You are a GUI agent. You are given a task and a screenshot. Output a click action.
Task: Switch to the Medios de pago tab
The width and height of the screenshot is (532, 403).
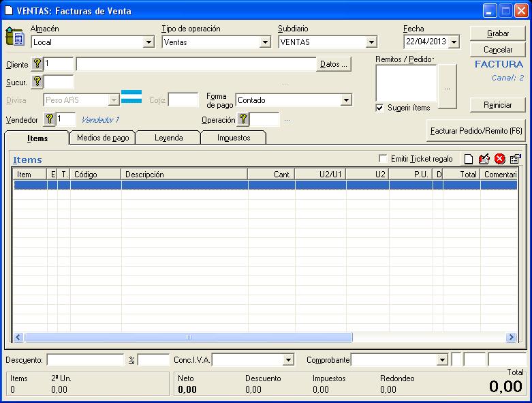[102, 138]
